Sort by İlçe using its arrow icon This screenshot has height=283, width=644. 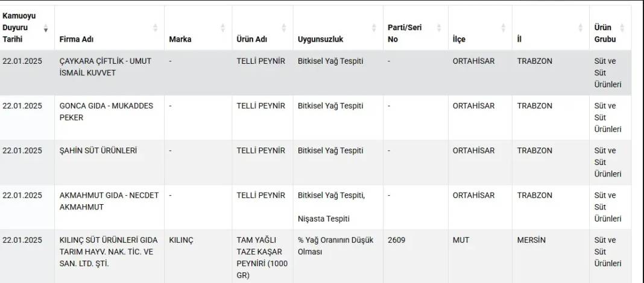[x=503, y=28]
